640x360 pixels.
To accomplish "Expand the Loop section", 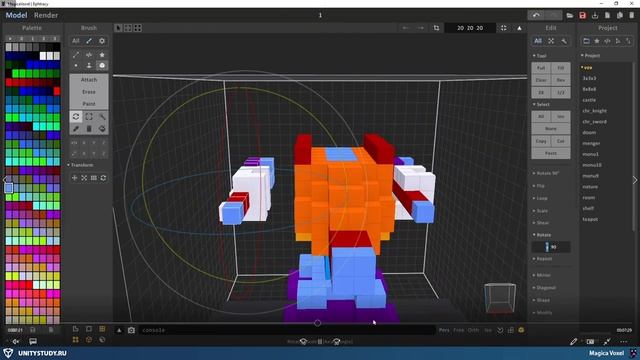I will (x=540, y=198).
